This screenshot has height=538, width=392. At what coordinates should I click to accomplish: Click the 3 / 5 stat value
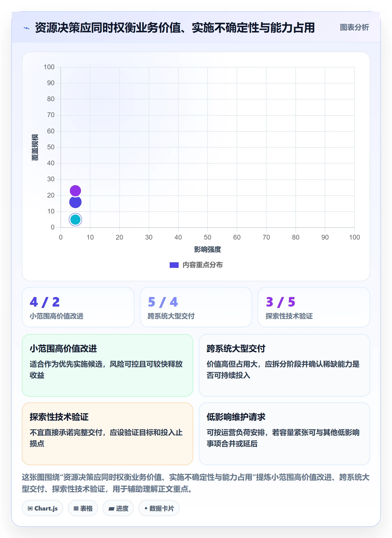(x=281, y=302)
